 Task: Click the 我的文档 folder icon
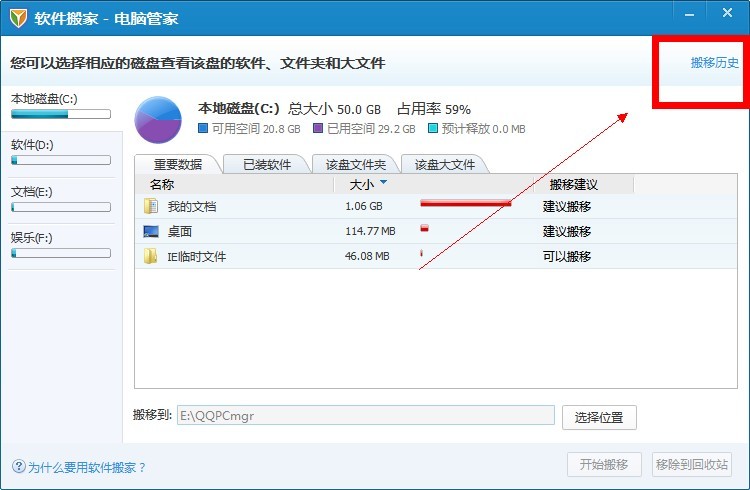pyautogui.click(x=151, y=206)
